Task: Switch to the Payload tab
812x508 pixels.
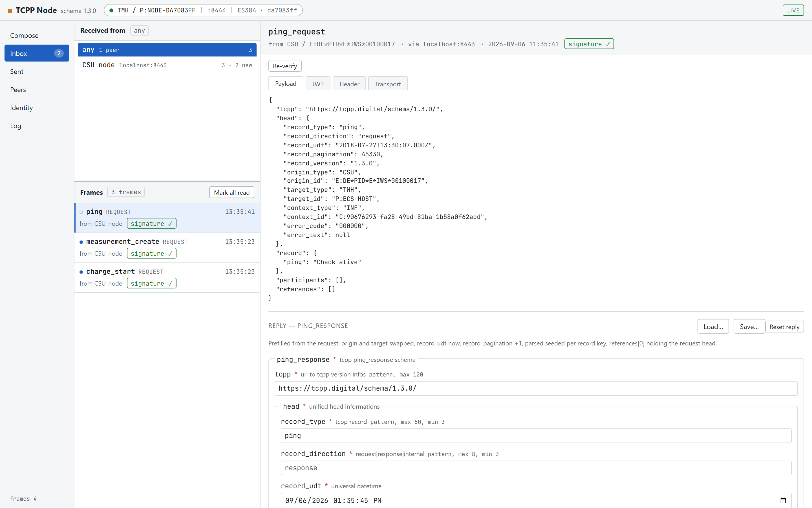Action: coord(286,84)
